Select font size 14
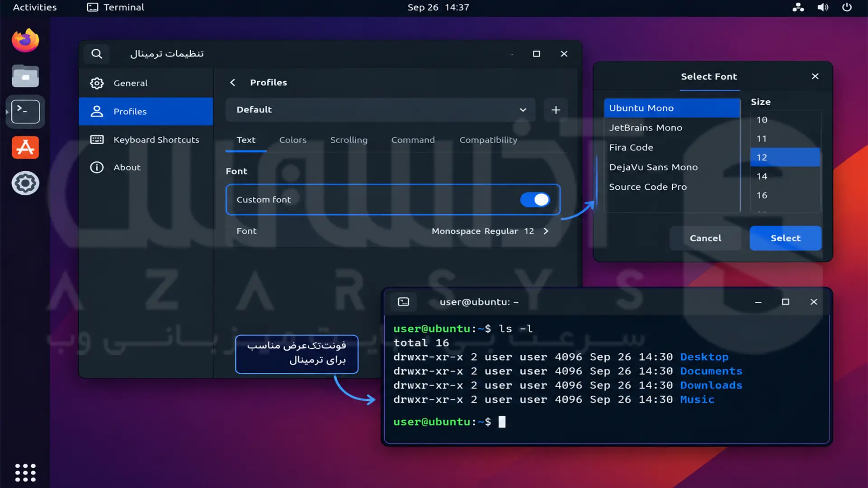Screen dimensions: 868x488 [785, 176]
